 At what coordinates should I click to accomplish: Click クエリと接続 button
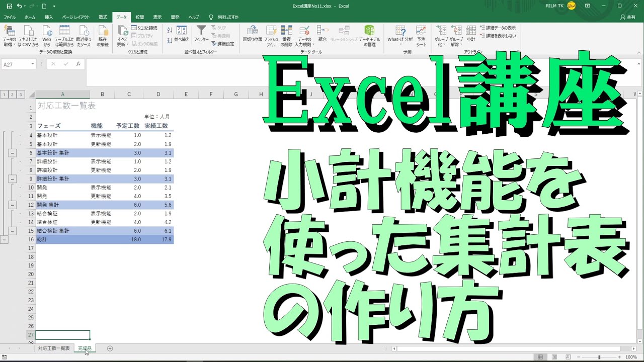click(x=144, y=28)
